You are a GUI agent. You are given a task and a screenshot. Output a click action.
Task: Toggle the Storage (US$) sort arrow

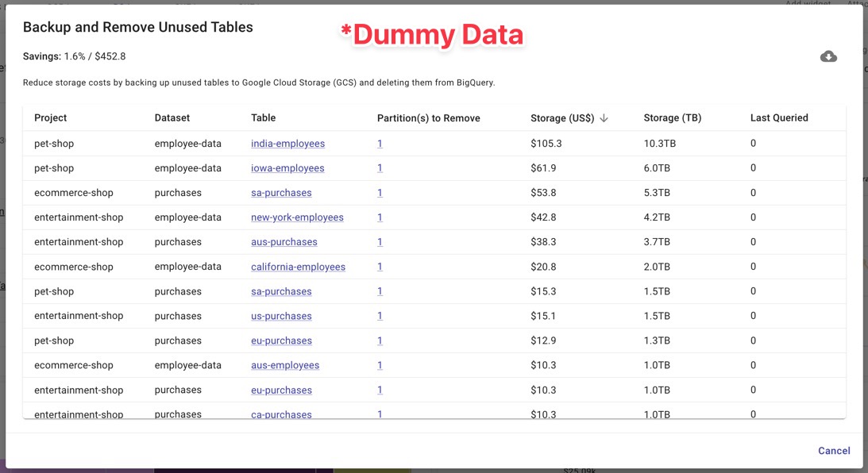[604, 117]
